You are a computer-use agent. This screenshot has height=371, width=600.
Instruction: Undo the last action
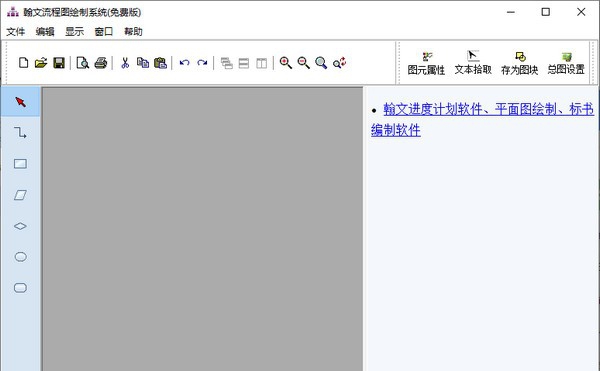184,63
